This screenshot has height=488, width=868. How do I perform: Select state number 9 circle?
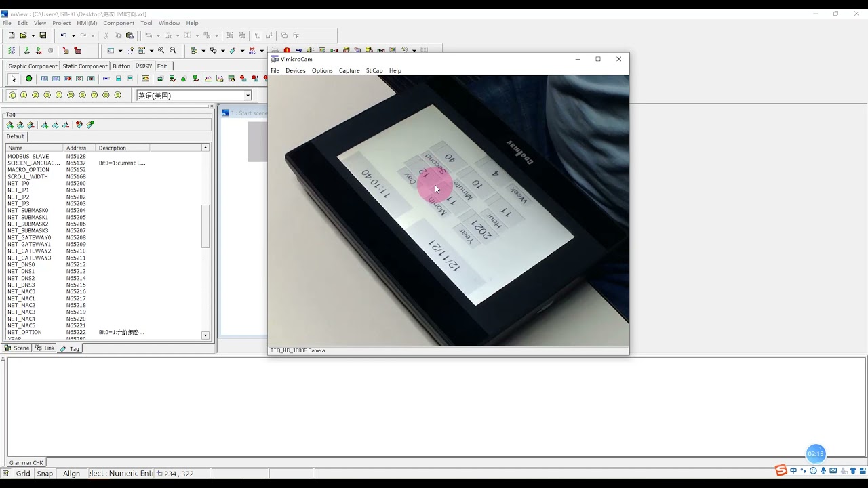coord(117,95)
